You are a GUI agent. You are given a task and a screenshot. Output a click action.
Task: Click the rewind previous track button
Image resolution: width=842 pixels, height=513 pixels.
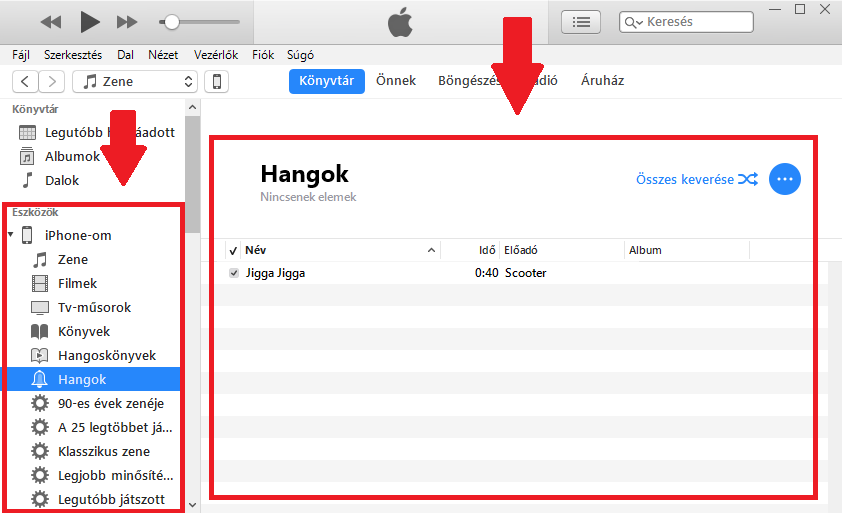click(51, 22)
